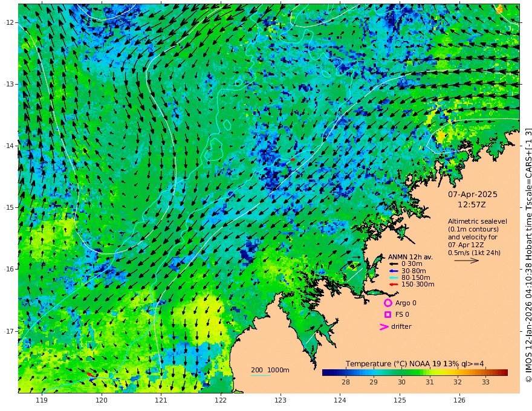Image resolution: width=532 pixels, height=411 pixels.
Task: Click the 200 1000m depth label
Action: tap(270, 370)
